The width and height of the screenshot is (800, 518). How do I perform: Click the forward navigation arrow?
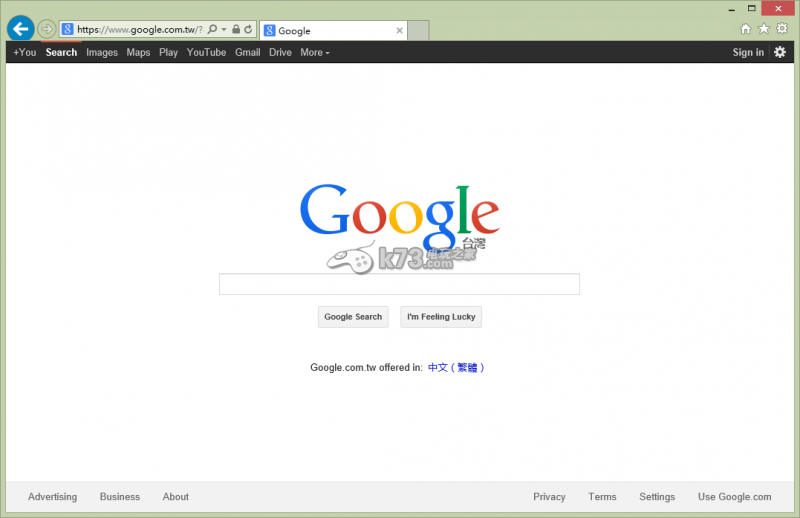[x=46, y=29]
